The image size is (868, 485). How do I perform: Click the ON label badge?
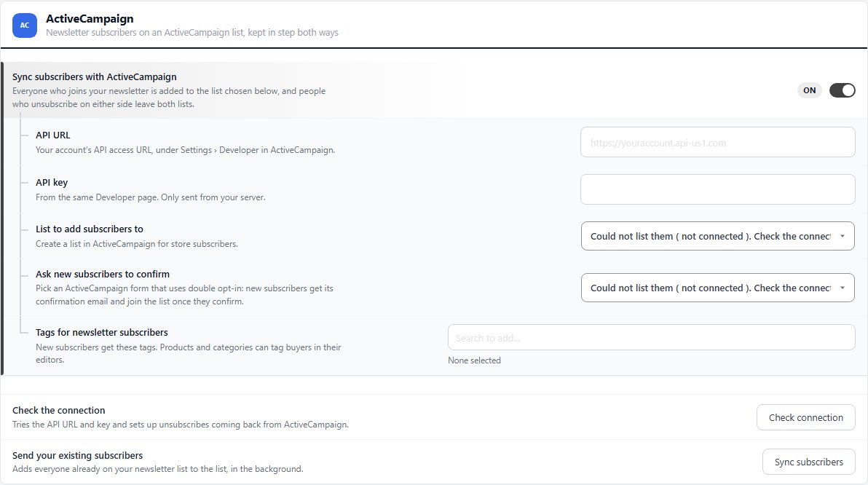click(809, 90)
